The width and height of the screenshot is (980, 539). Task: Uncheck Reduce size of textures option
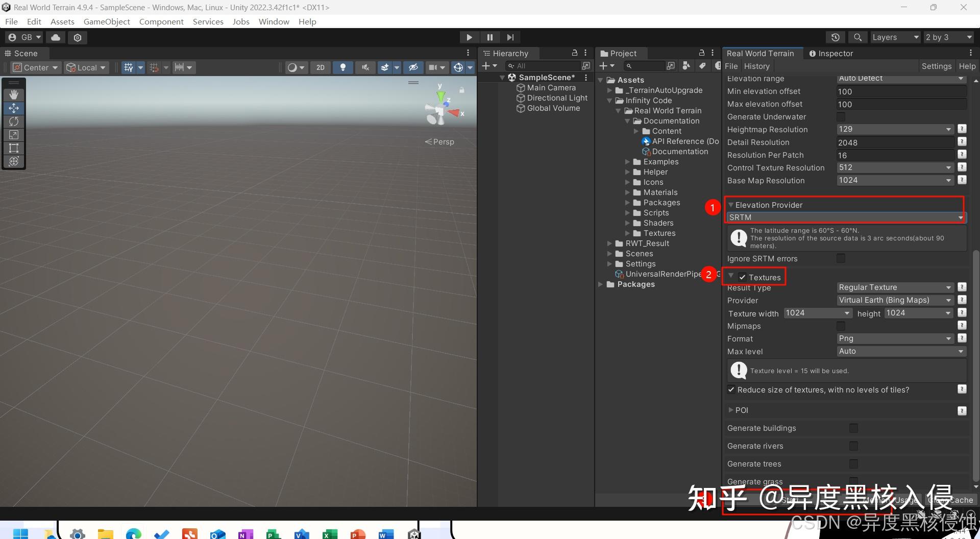click(x=731, y=389)
